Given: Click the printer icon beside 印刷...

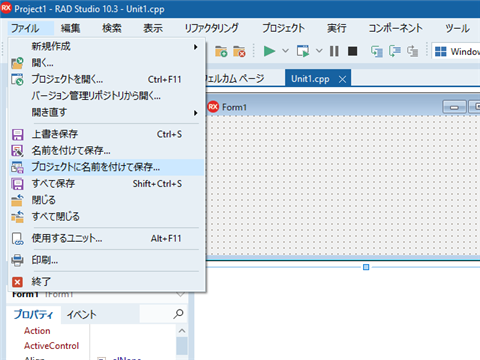Looking at the screenshot, I should tap(17, 260).
